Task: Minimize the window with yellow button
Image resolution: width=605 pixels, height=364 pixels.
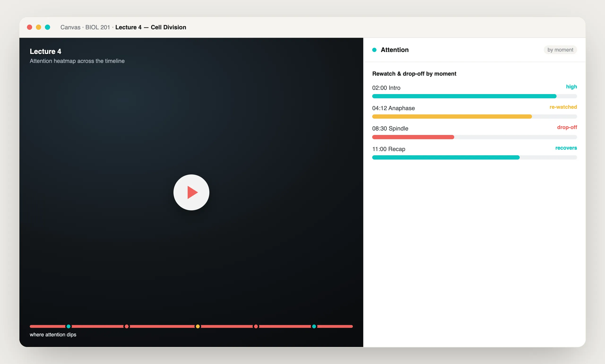Action: (x=39, y=27)
